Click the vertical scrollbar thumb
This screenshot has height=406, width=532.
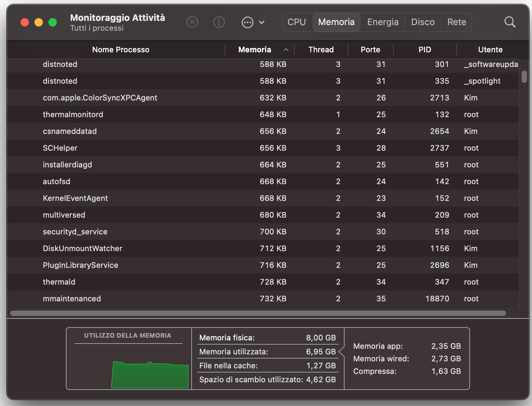pyautogui.click(x=524, y=77)
